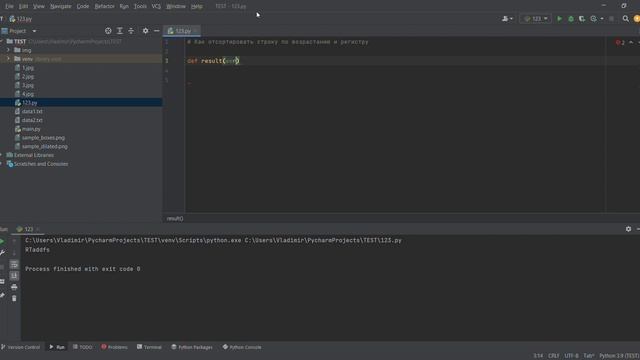The width and height of the screenshot is (640, 360).
Task: Open the View menu
Action: point(39,7)
